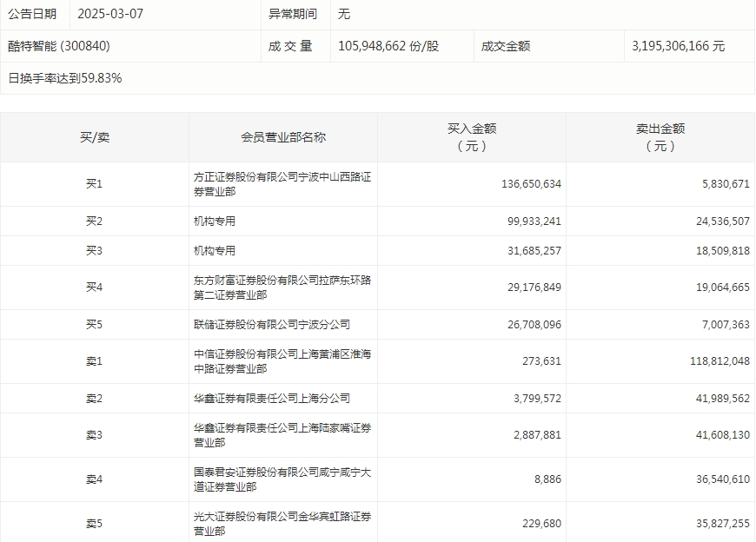Image resolution: width=756 pixels, height=542 pixels.
Task: Select the 卖3 row label
Action: pos(95,435)
